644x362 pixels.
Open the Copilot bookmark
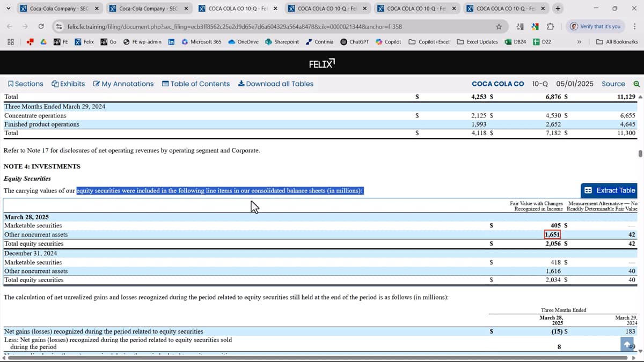click(x=388, y=42)
